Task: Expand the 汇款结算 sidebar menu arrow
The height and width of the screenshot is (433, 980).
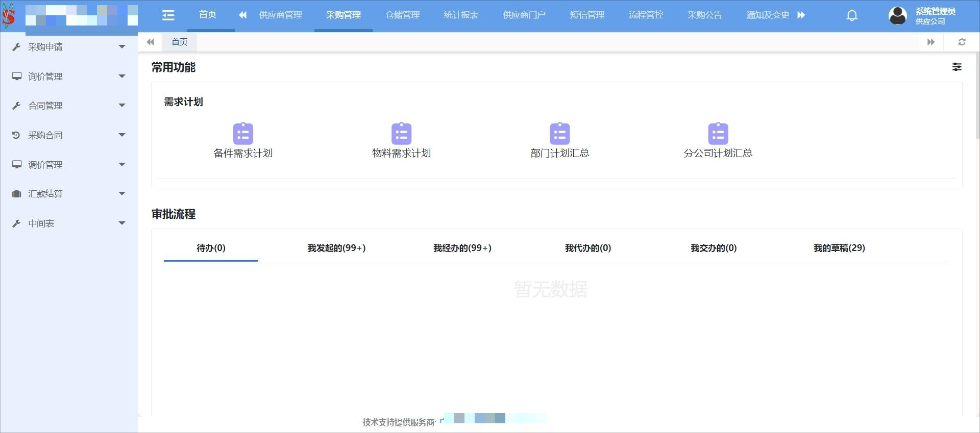Action: (122, 194)
